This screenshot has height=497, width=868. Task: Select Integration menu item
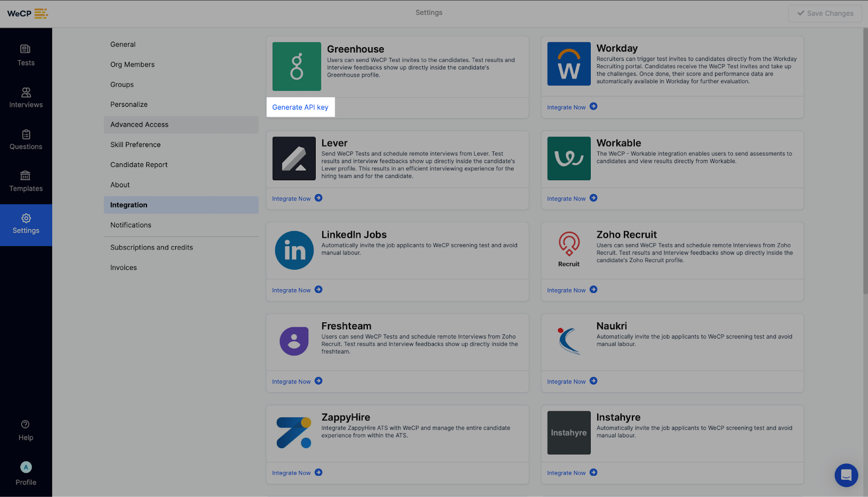[181, 205]
